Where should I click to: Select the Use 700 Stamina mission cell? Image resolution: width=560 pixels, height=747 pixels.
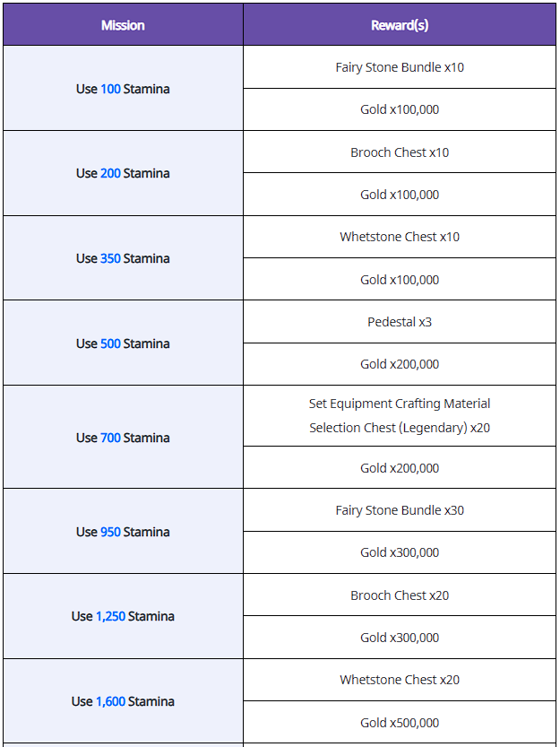[123, 437]
